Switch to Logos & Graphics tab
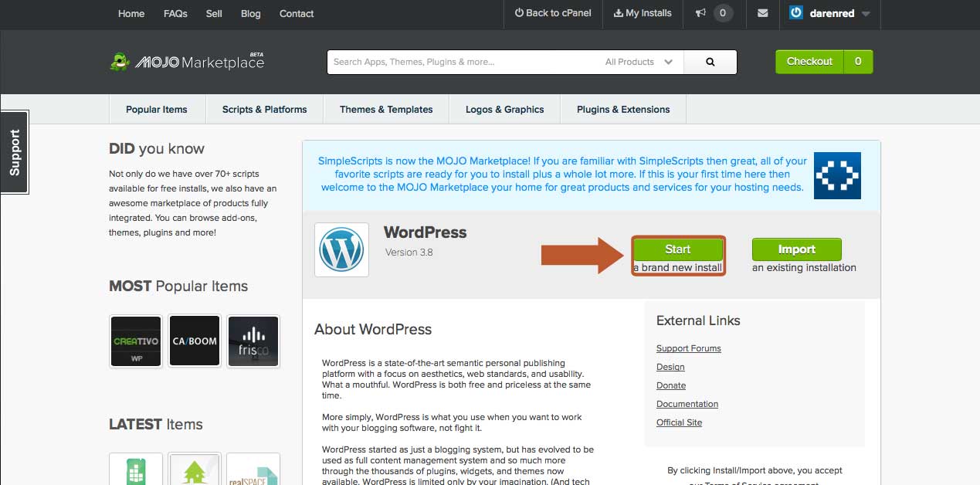Image resolution: width=980 pixels, height=485 pixels. pos(504,109)
